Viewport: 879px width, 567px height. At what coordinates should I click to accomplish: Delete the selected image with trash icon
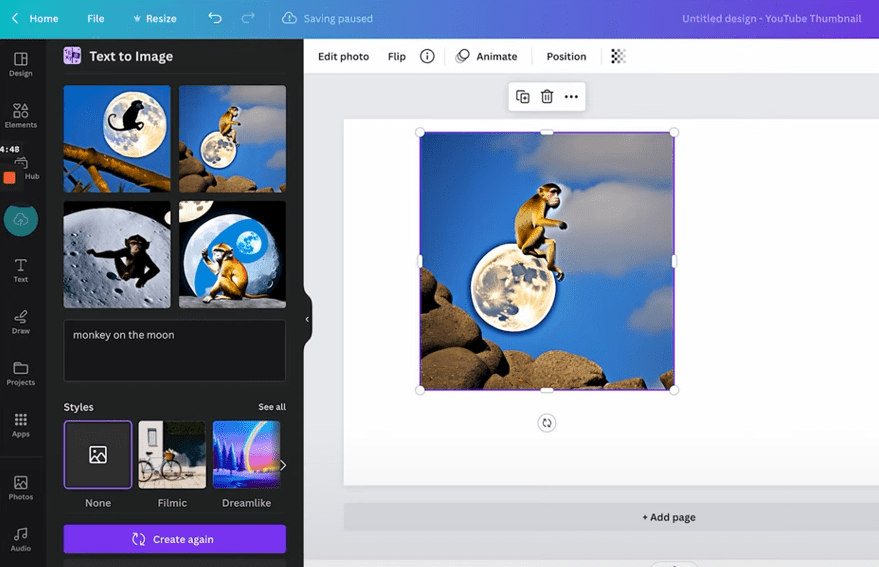tap(547, 96)
